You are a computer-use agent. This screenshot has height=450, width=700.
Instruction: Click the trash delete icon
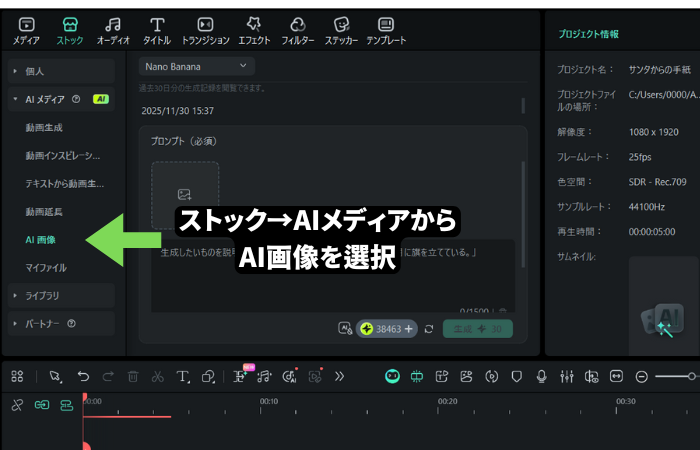133,376
